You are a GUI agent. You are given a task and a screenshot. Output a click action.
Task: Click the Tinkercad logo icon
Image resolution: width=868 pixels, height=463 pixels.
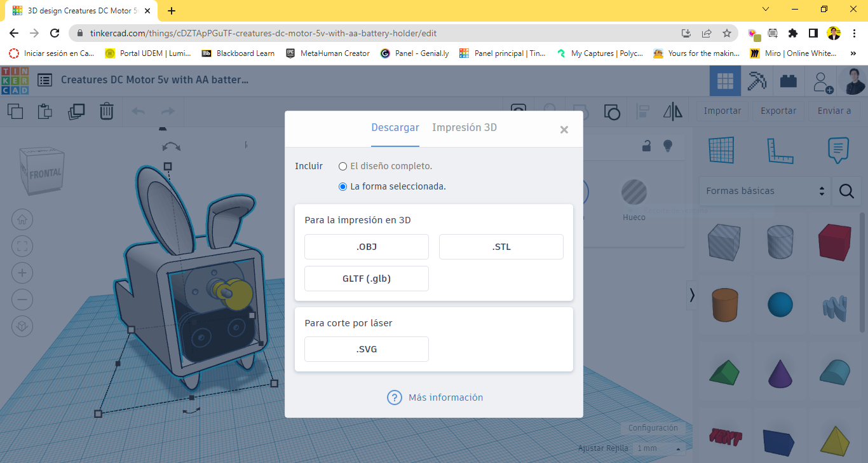(15, 81)
